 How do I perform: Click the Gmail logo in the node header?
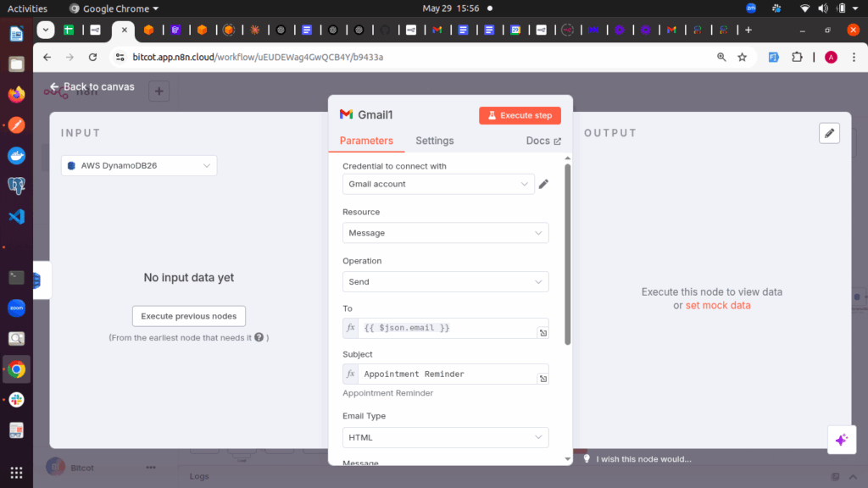[x=346, y=114]
